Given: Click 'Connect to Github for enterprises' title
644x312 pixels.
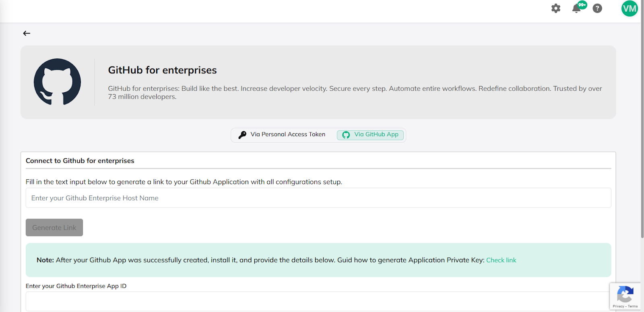Looking at the screenshot, I should pos(80,160).
